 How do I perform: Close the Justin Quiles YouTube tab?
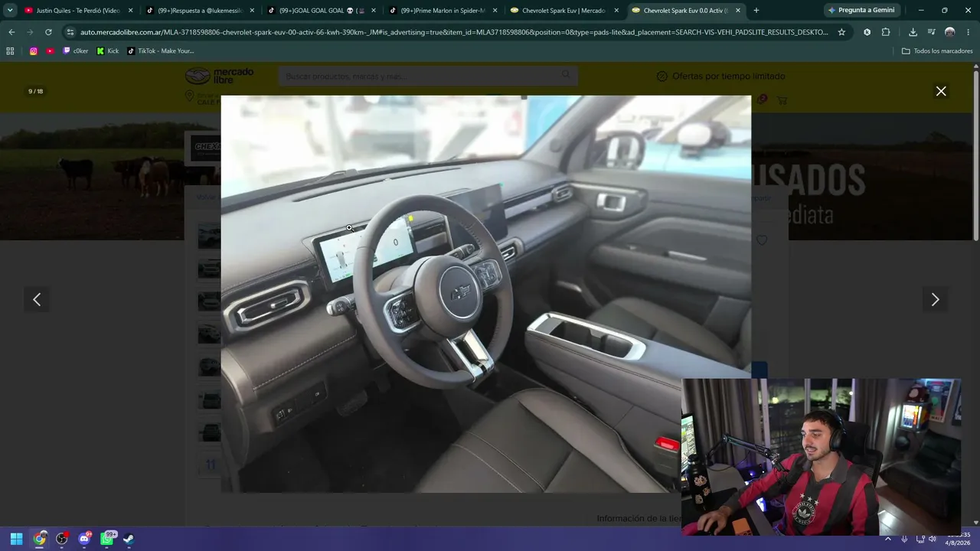(x=131, y=11)
